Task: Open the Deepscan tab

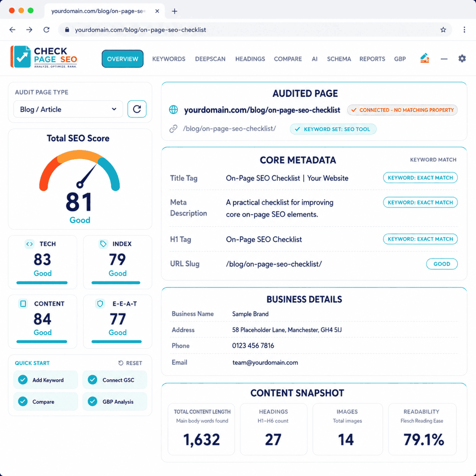Action: 210,59
